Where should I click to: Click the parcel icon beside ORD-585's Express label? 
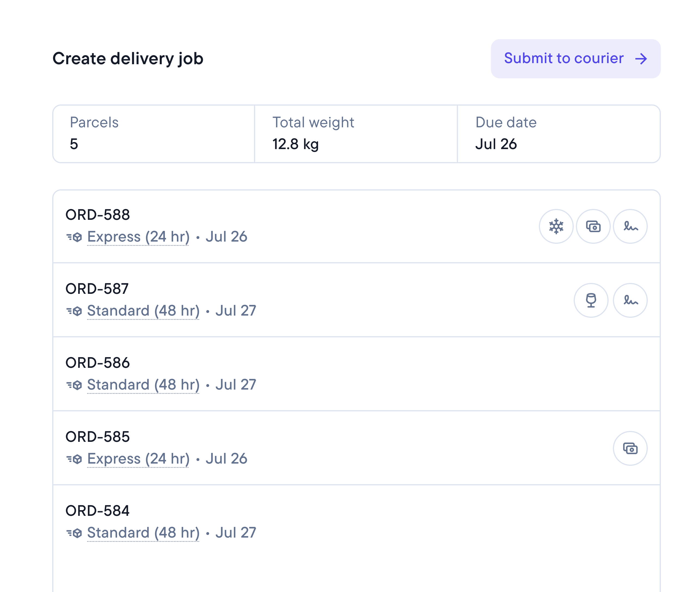[x=75, y=458]
